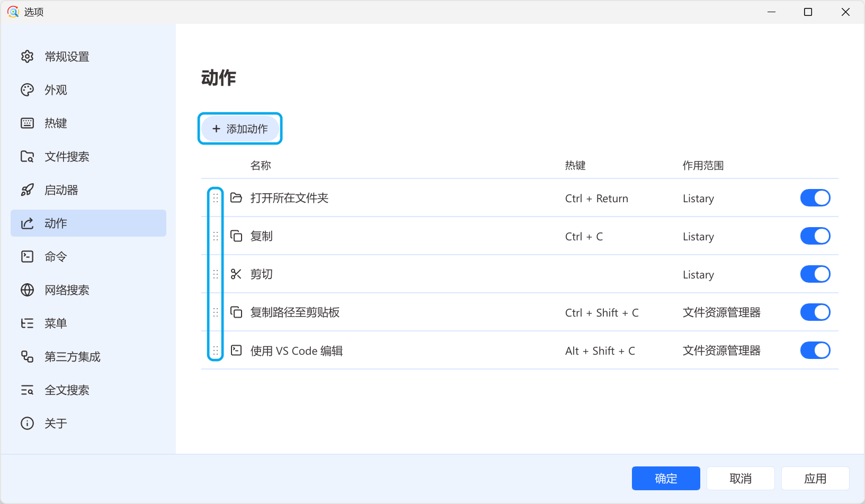Image resolution: width=865 pixels, height=504 pixels.
Task: Click the rocket icon beside 启动器
Action: pos(27,190)
